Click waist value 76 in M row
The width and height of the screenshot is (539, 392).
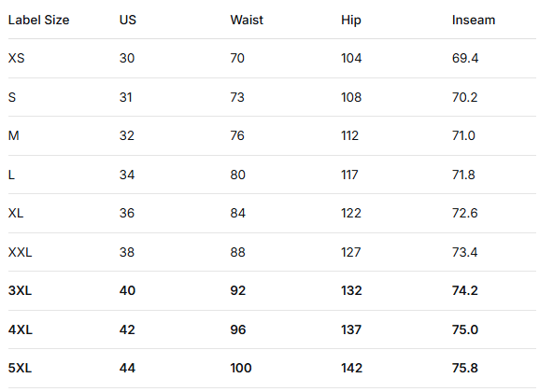click(237, 135)
